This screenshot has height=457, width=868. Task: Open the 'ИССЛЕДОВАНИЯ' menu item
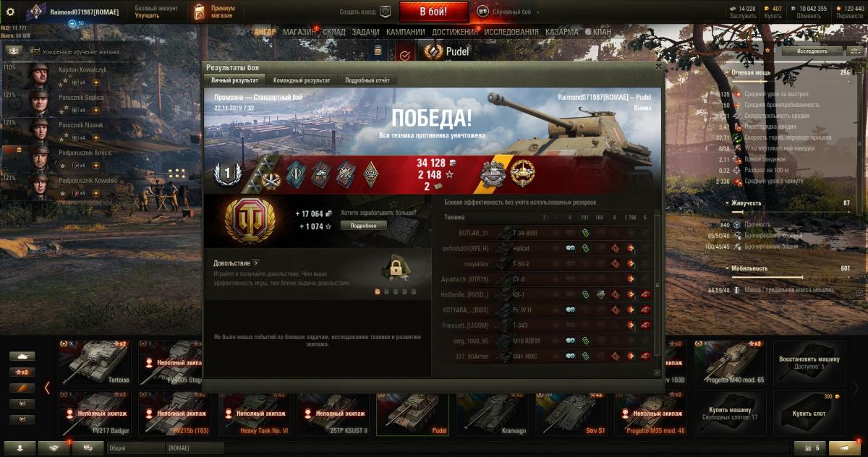pos(511,32)
